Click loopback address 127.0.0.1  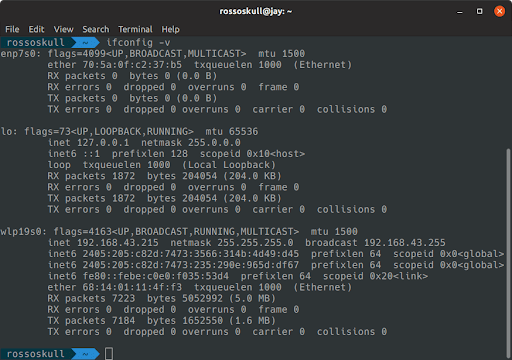click(x=103, y=143)
